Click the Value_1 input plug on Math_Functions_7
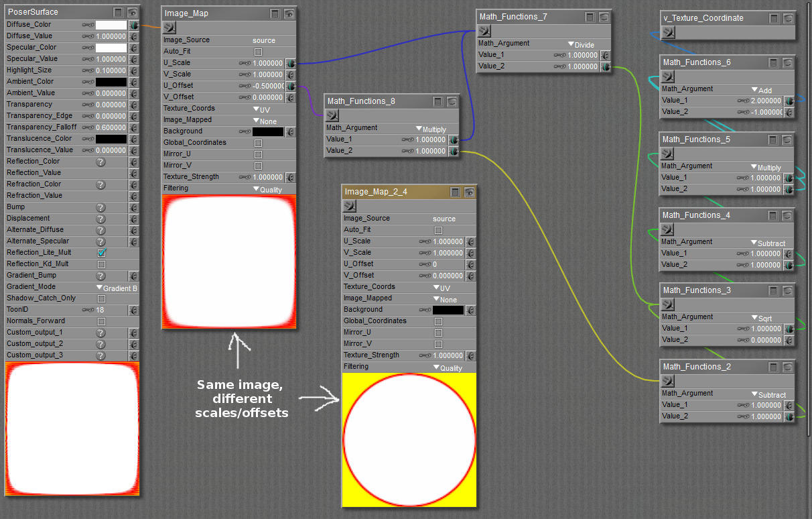 606,55
